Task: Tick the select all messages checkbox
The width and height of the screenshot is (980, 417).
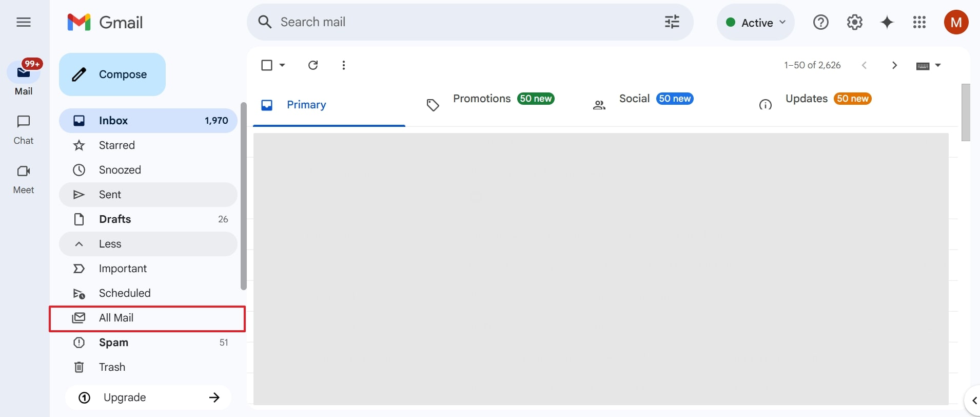Action: (267, 65)
